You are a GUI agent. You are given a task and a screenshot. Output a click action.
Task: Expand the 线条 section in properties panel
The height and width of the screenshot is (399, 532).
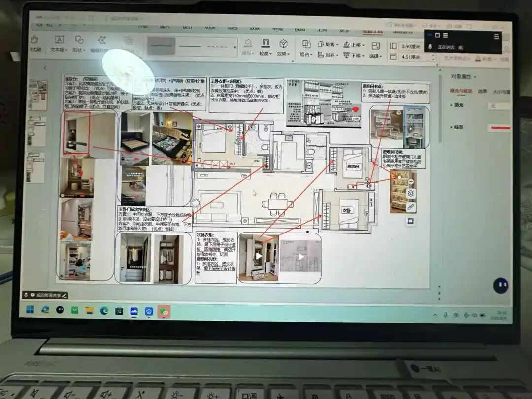(x=457, y=127)
